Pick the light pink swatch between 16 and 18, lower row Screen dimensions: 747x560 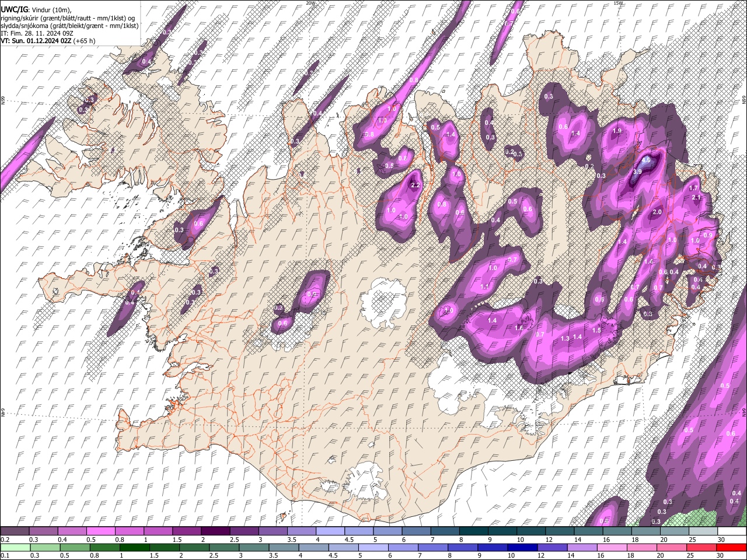pos(612,547)
